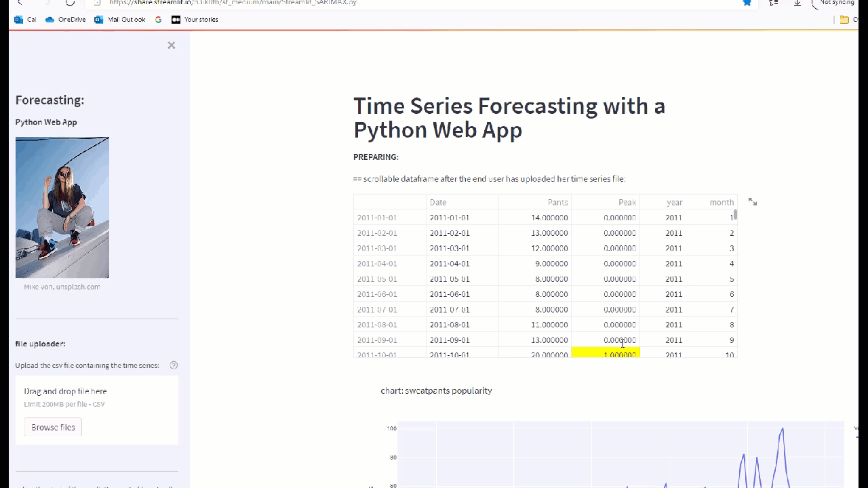Sort by the Pants column header

pos(535,202)
